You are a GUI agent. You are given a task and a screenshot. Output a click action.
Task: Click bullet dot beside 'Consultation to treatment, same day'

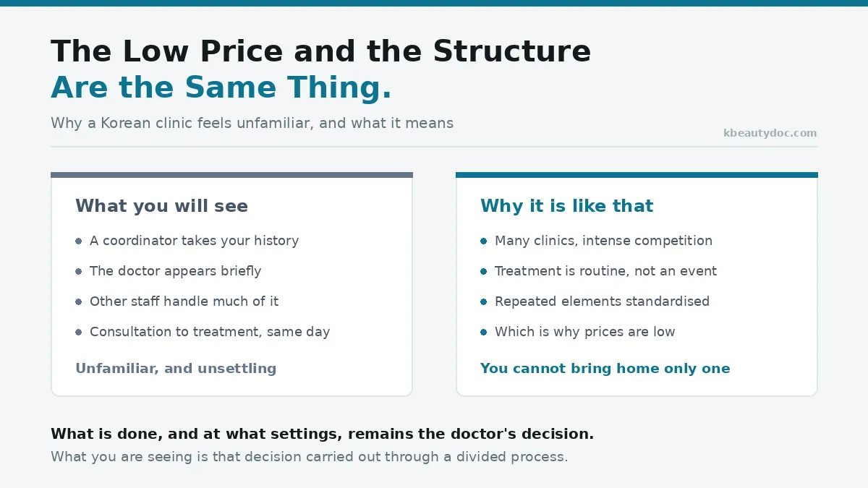coord(79,332)
